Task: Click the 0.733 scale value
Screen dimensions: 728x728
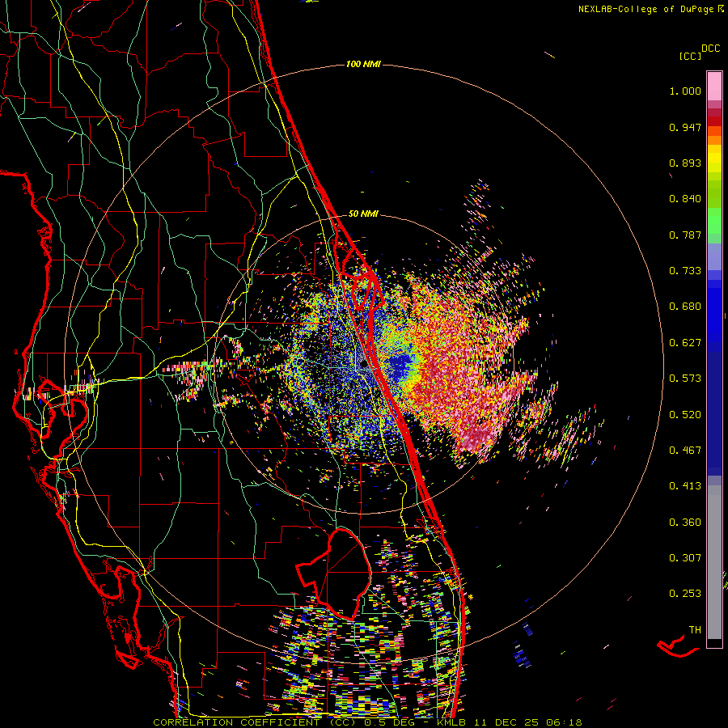Action: click(x=685, y=271)
